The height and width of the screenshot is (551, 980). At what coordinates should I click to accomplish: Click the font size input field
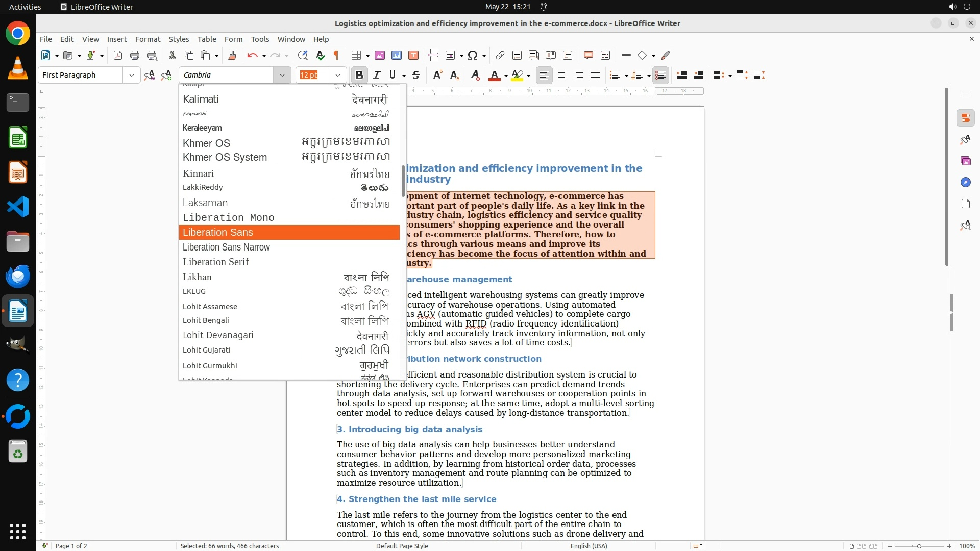(312, 75)
